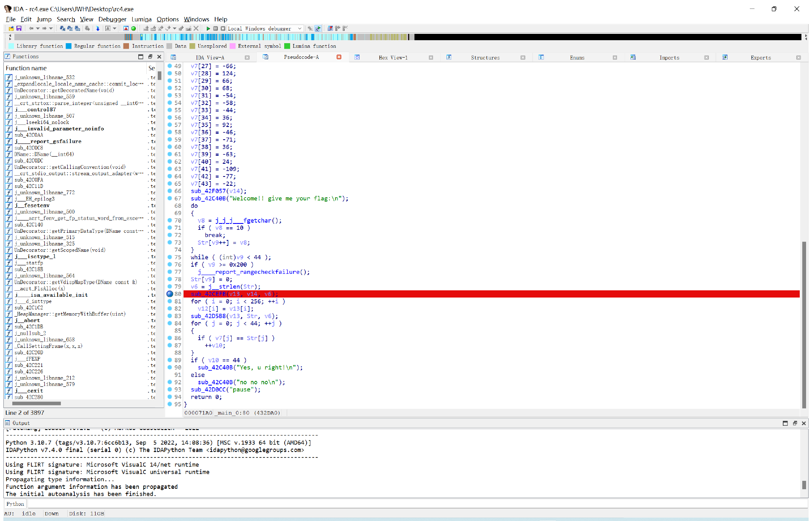Click the printer-like toolbar icon
The image size is (812, 521).
pyautogui.click(x=88, y=28)
